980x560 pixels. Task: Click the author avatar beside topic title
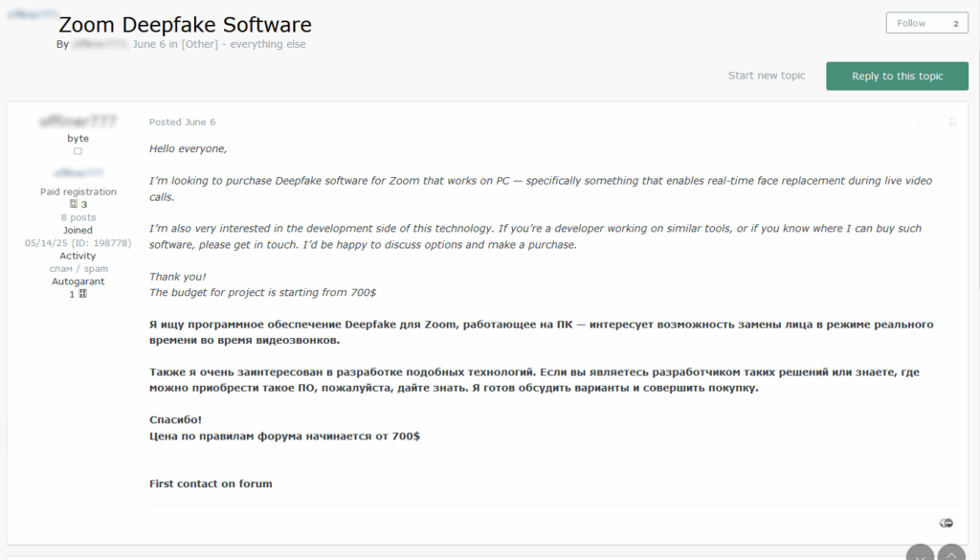coord(29,17)
